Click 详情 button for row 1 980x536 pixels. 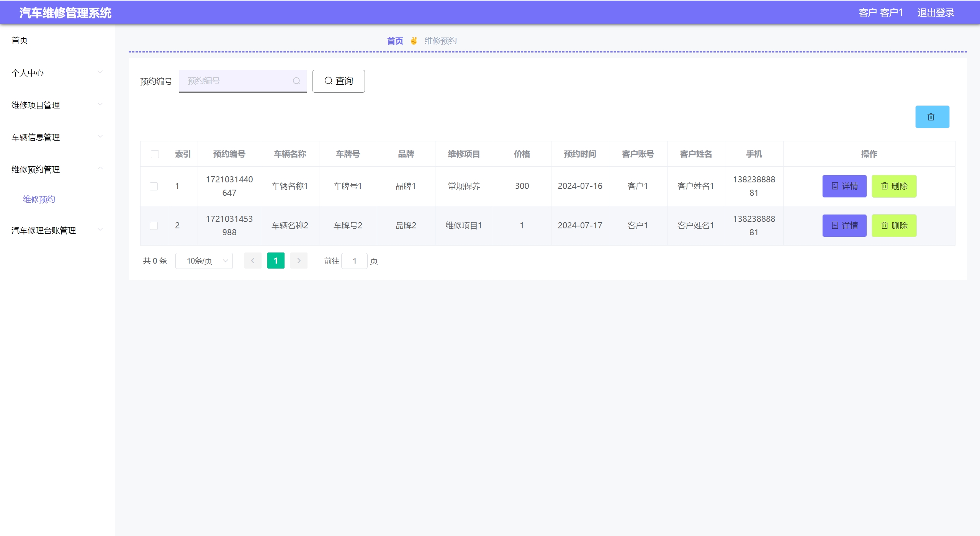pyautogui.click(x=844, y=186)
